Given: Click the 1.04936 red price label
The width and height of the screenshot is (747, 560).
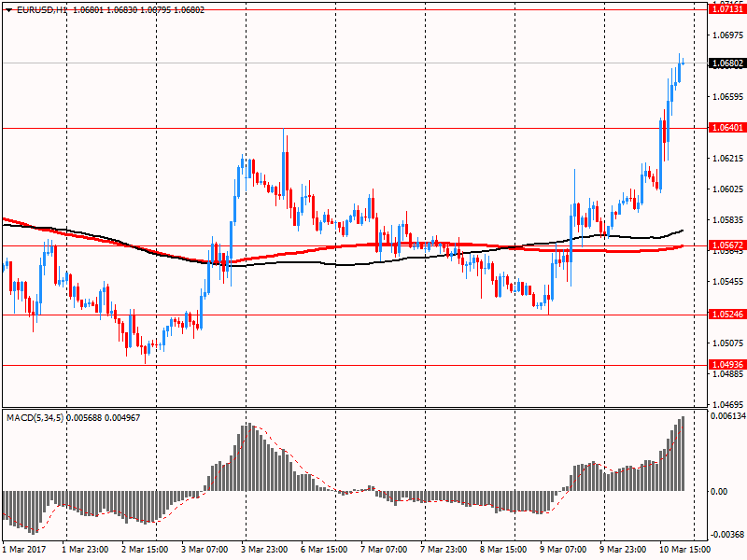Looking at the screenshot, I should [x=726, y=364].
